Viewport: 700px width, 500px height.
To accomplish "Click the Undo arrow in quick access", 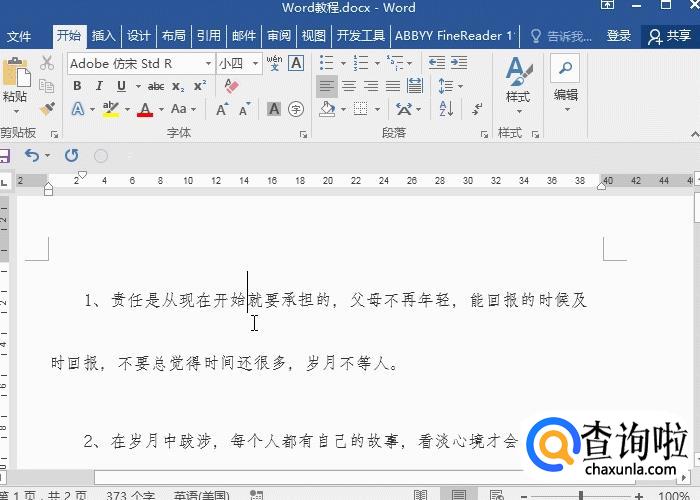I will (32, 155).
